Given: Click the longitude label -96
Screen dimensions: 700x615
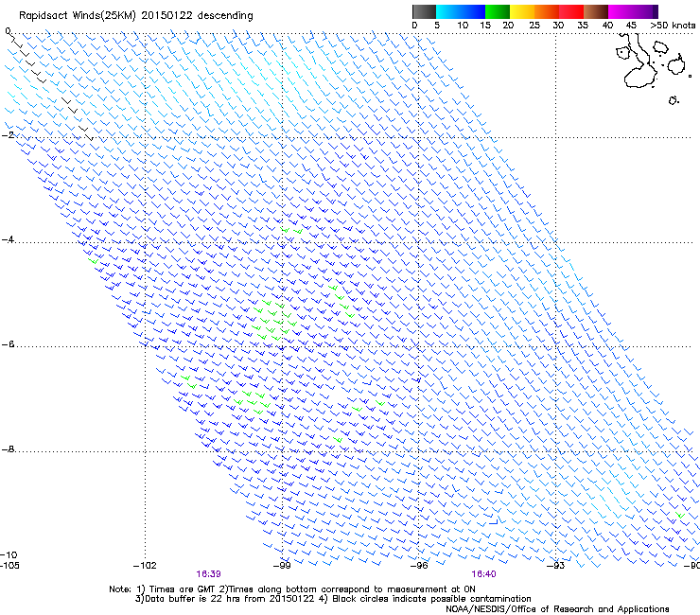Looking at the screenshot, I should click(419, 565).
